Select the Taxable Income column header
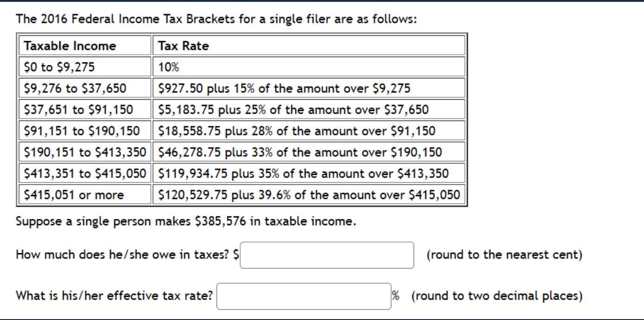Screen dimensions: 644x320 [x=85, y=46]
